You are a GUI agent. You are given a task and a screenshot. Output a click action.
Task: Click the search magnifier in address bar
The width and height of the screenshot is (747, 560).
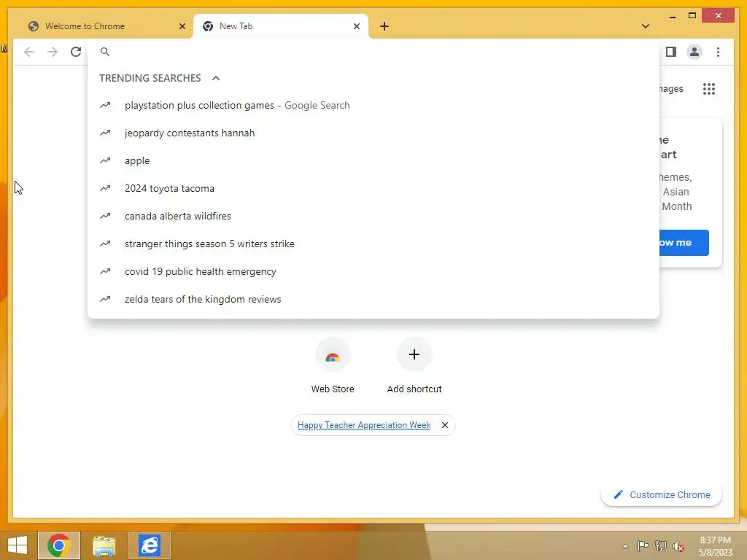point(105,52)
